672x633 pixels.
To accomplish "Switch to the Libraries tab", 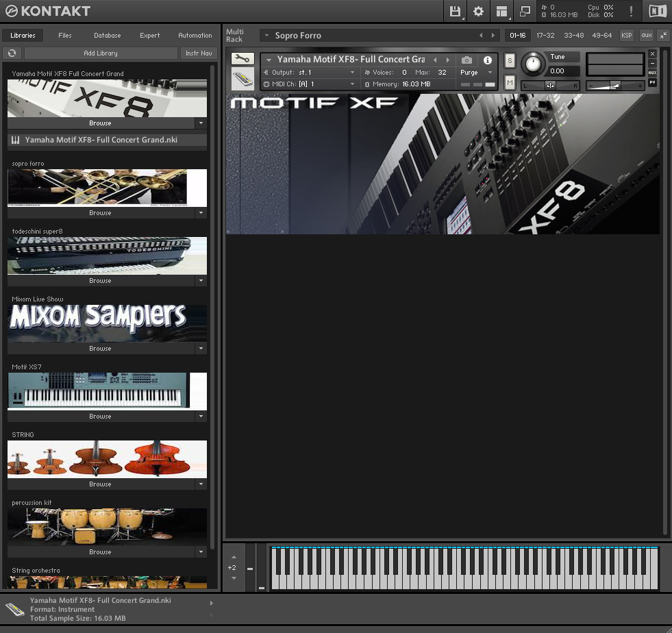I will 23,36.
